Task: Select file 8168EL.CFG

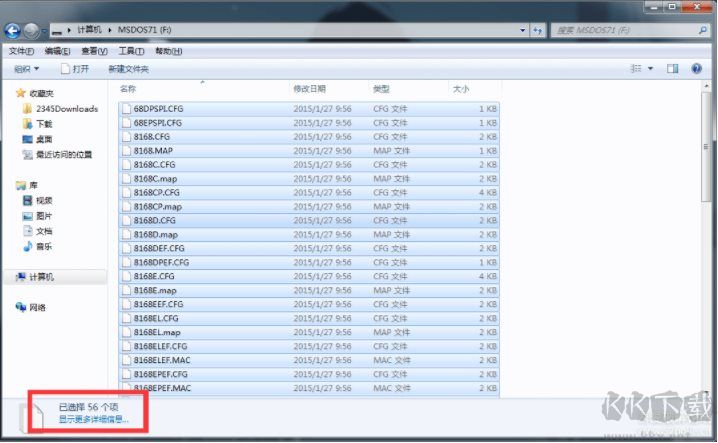Action: [309, 318]
